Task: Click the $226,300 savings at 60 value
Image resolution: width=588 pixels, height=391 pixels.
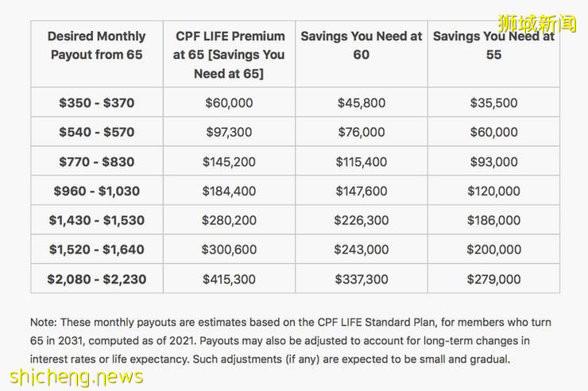Action: (362, 220)
